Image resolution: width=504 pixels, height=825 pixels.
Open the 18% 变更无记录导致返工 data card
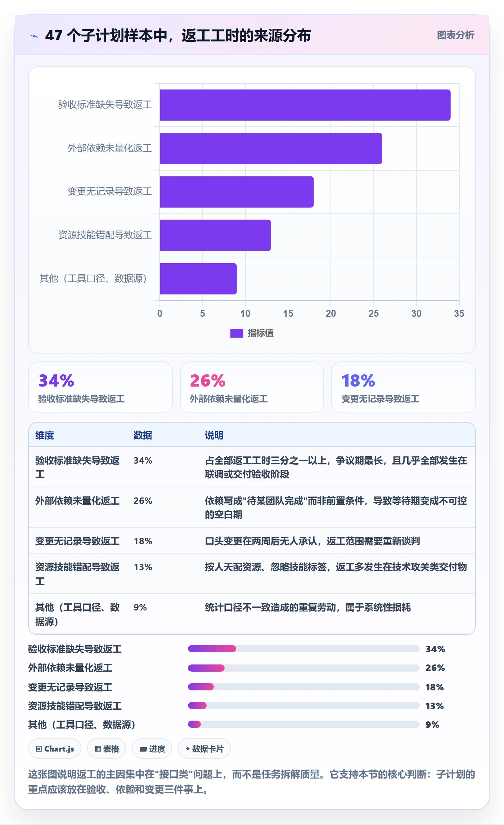tap(404, 387)
